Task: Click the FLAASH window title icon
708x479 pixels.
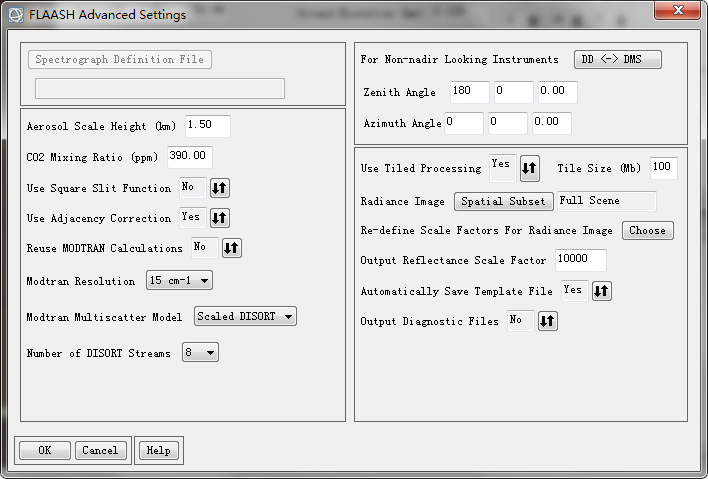Action: (x=16, y=14)
